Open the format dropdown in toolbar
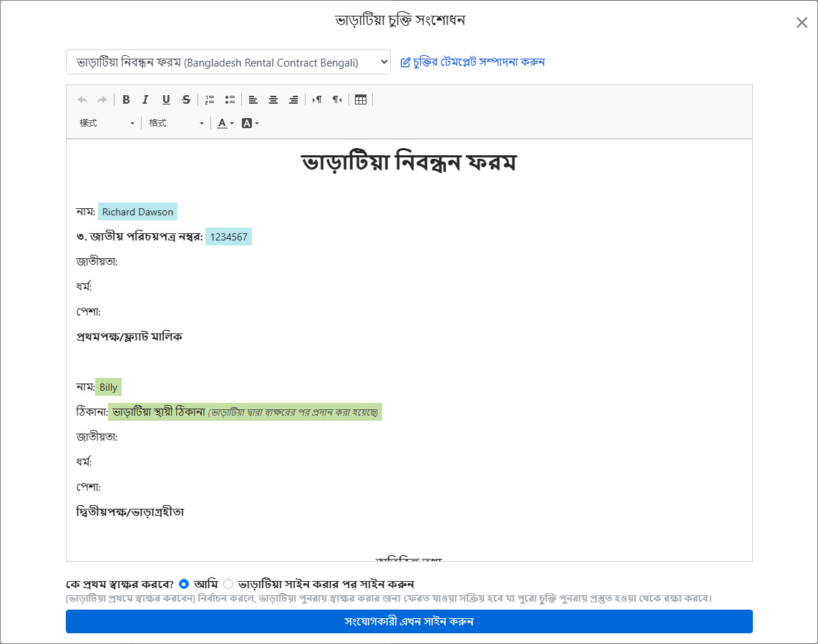Screen dimensions: 818x644 (x=176, y=123)
